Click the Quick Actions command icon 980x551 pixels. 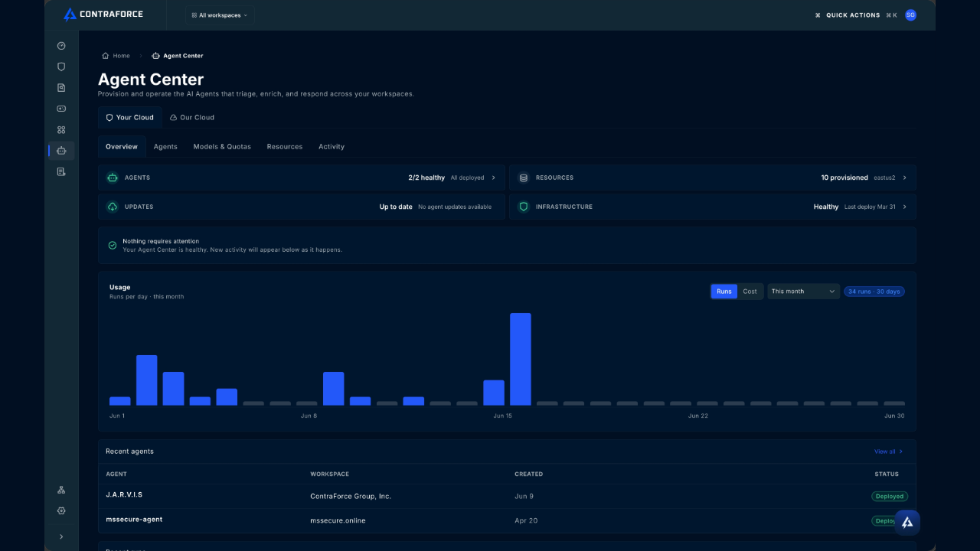click(818, 15)
